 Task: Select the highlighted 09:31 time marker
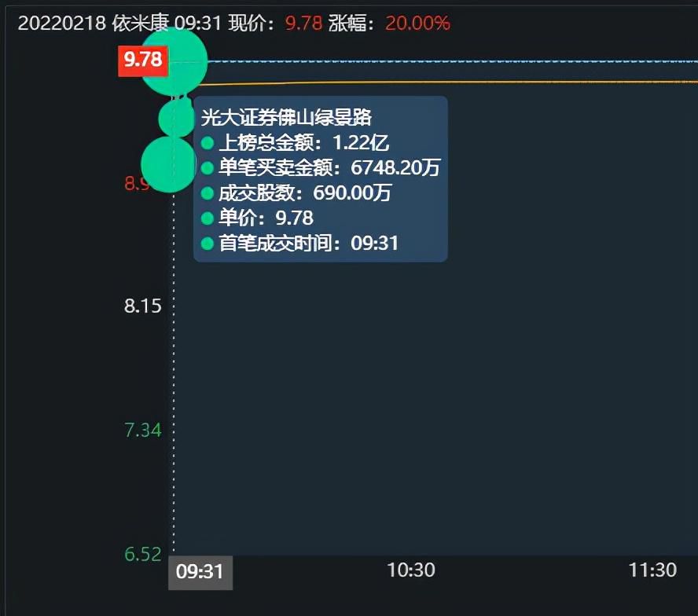pyautogui.click(x=200, y=571)
